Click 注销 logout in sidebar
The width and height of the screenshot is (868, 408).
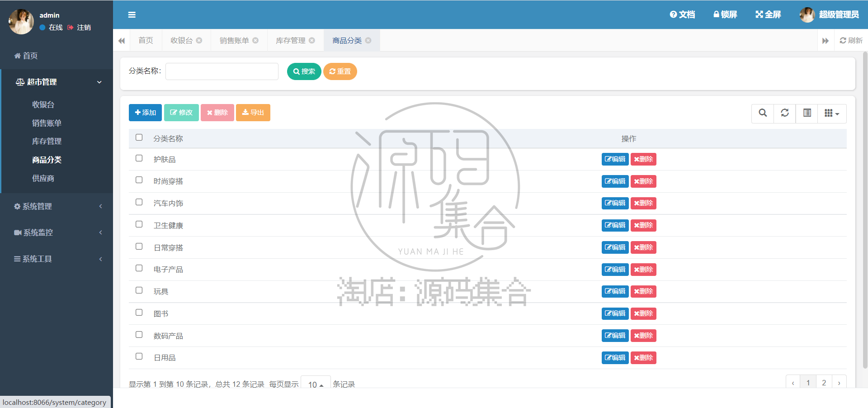pyautogui.click(x=80, y=28)
